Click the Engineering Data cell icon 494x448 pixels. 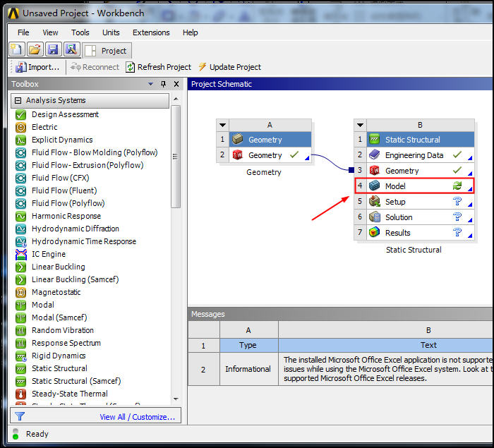click(374, 155)
